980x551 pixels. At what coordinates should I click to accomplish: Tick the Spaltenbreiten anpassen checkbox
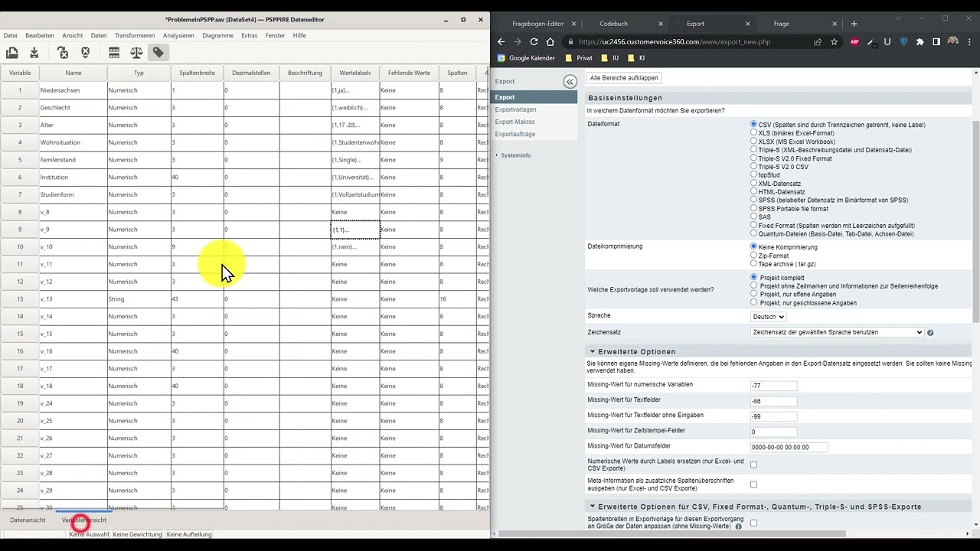pyautogui.click(x=753, y=523)
